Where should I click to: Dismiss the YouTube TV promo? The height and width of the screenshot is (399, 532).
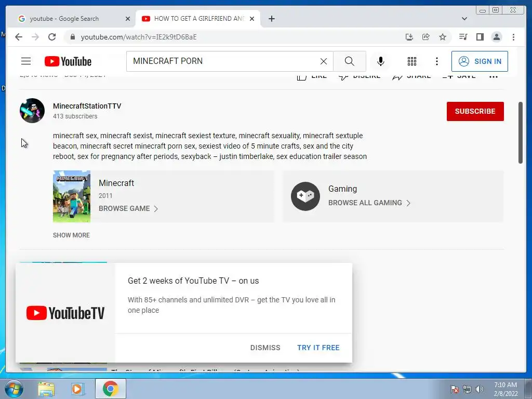tap(265, 348)
